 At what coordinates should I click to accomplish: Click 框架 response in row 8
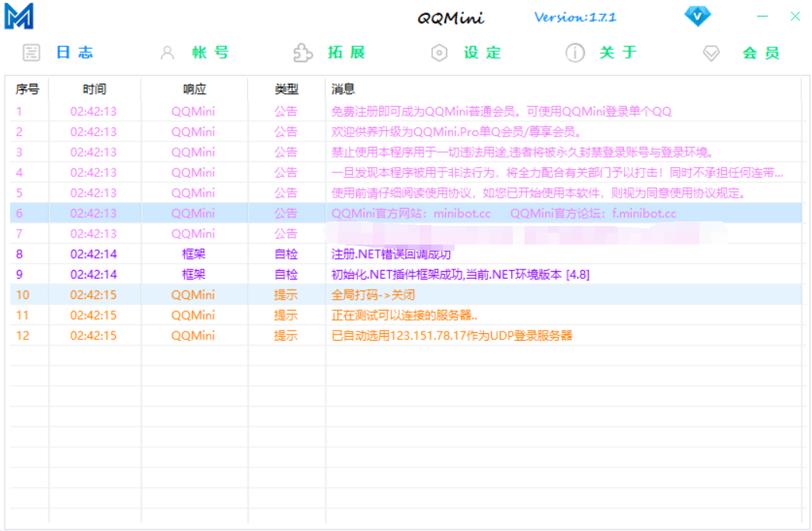click(193, 254)
